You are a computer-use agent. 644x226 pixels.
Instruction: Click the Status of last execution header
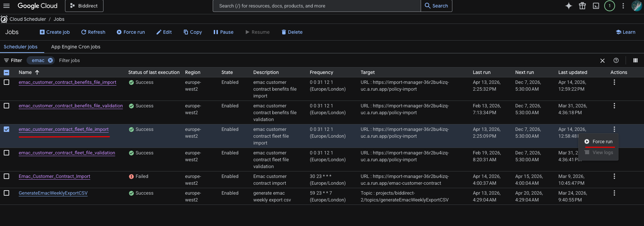[154, 72]
